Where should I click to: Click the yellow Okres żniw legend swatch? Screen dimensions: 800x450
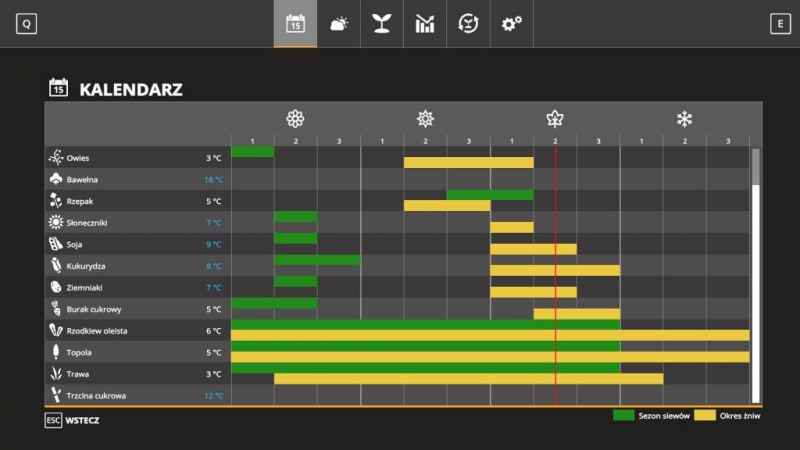coord(705,415)
